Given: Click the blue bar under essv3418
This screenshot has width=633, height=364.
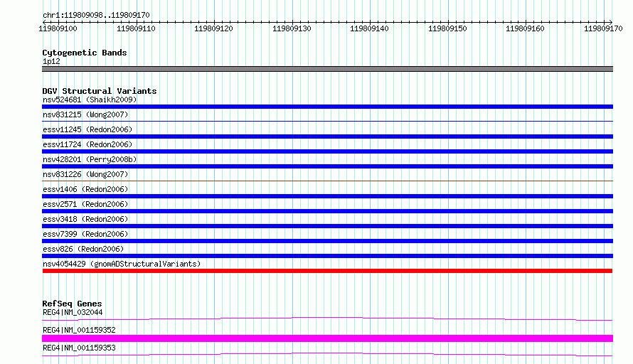Looking at the screenshot, I should (x=327, y=226).
